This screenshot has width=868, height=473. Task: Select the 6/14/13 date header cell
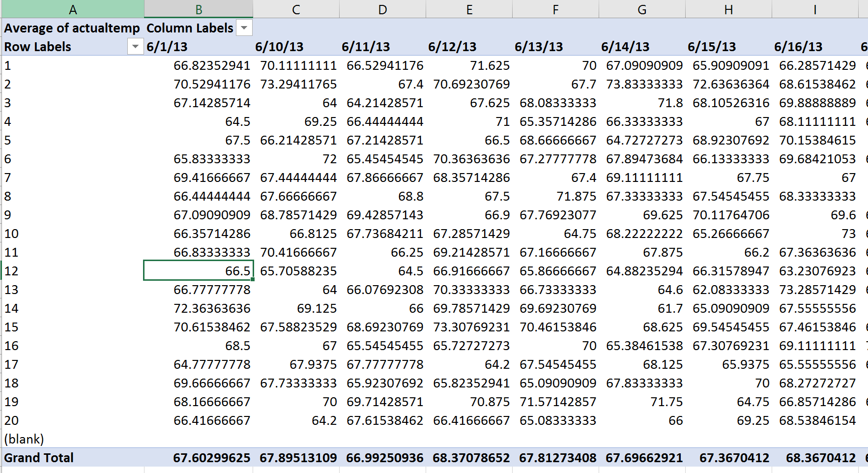coord(642,47)
